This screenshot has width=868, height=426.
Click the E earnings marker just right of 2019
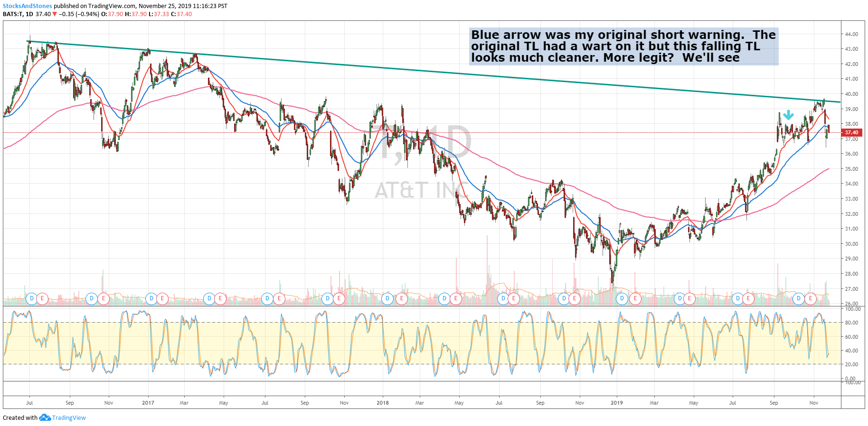[635, 298]
